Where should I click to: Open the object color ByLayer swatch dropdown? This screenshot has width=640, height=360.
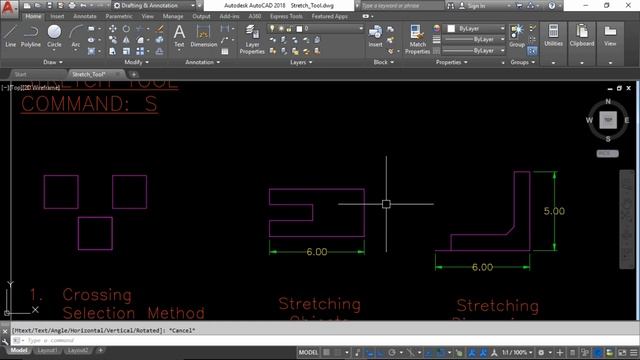click(x=476, y=29)
